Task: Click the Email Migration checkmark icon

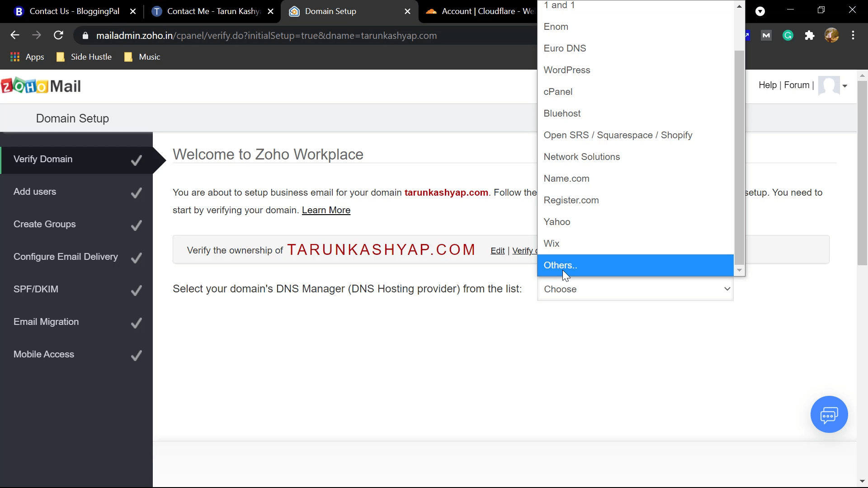Action: click(x=137, y=323)
